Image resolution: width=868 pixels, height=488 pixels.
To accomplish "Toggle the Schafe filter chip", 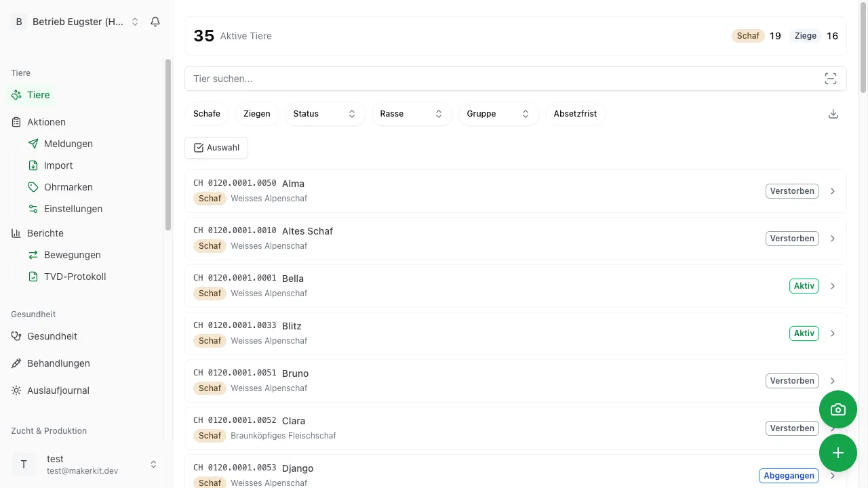I will coord(207,114).
